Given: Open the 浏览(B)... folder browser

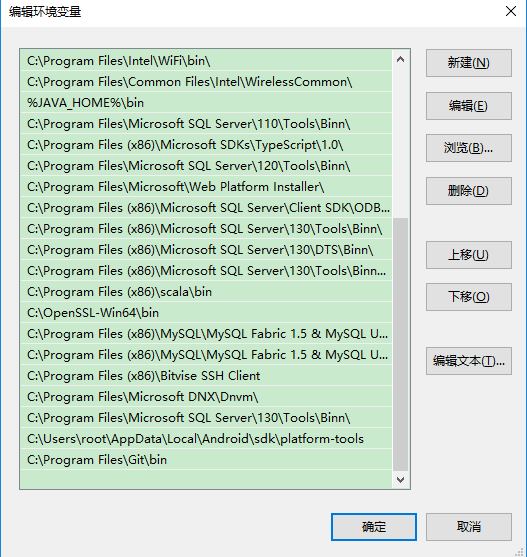Looking at the screenshot, I should 469,148.
